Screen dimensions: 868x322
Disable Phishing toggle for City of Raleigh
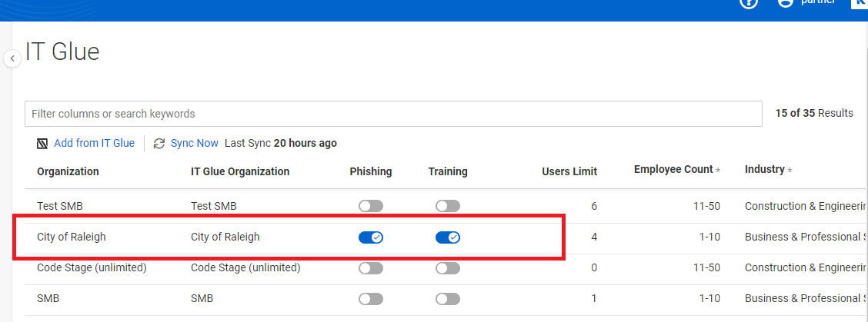(x=371, y=237)
